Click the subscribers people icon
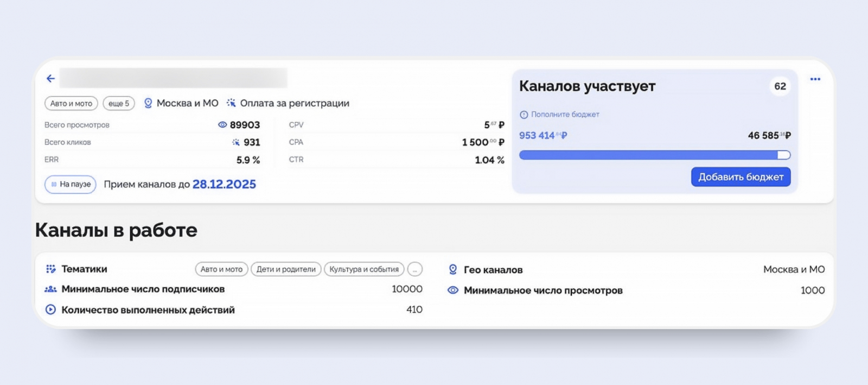Viewport: 868px width, 385px height. coord(50,289)
